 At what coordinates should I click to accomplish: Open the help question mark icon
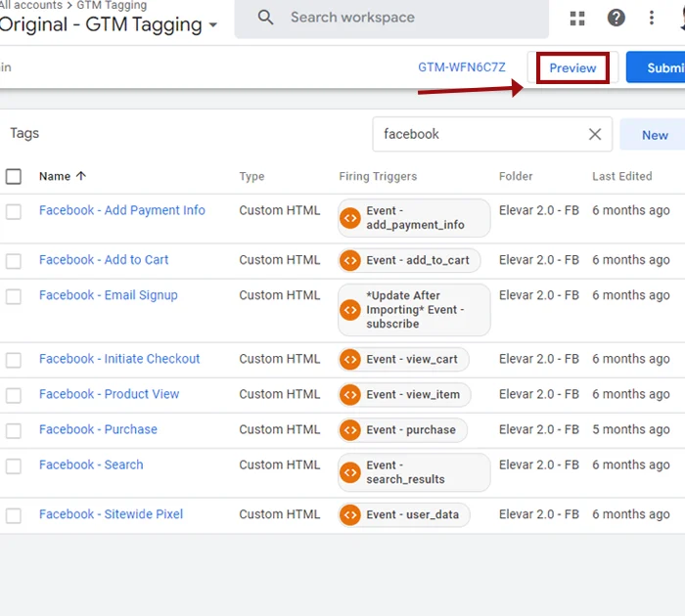(x=616, y=18)
